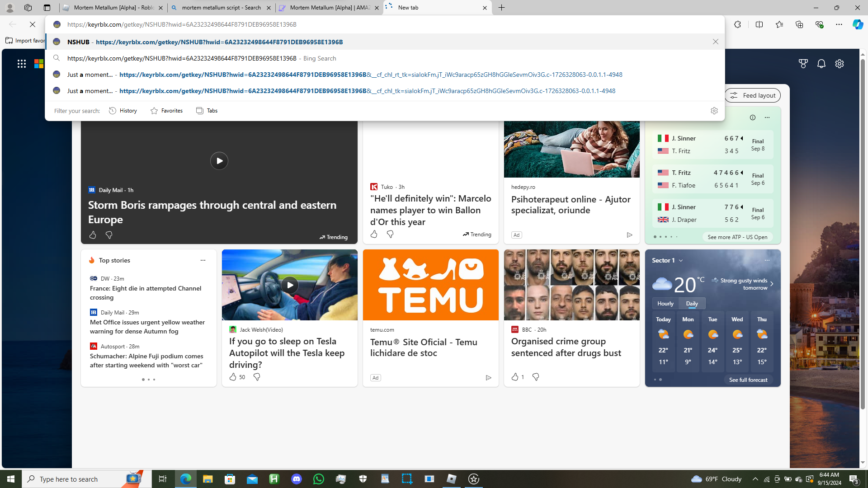Open Browser essentials icon
868x488 pixels.
coord(819,24)
